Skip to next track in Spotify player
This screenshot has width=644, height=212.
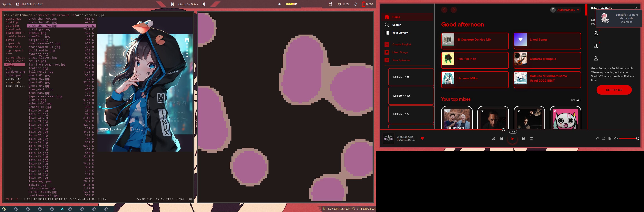[523, 139]
